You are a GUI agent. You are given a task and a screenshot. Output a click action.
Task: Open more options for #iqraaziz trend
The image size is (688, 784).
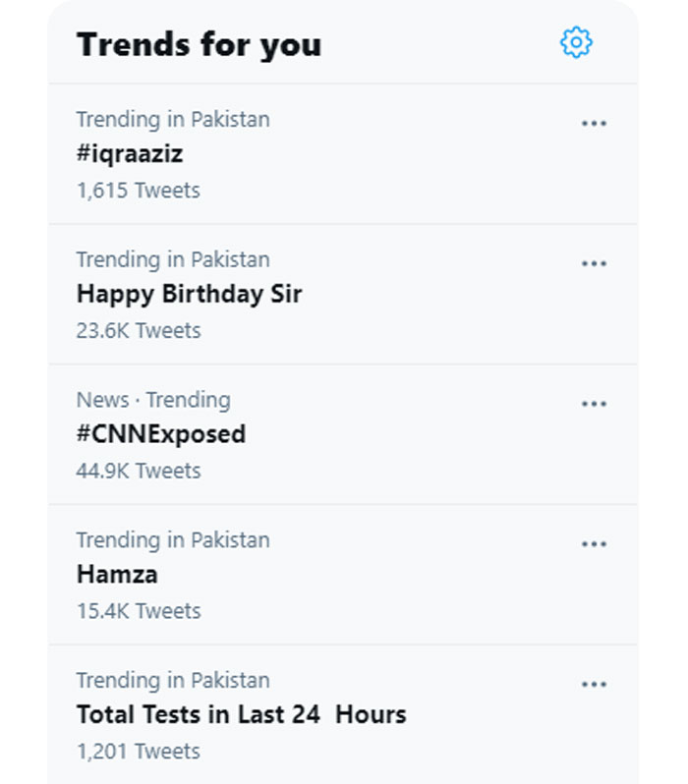pyautogui.click(x=594, y=124)
